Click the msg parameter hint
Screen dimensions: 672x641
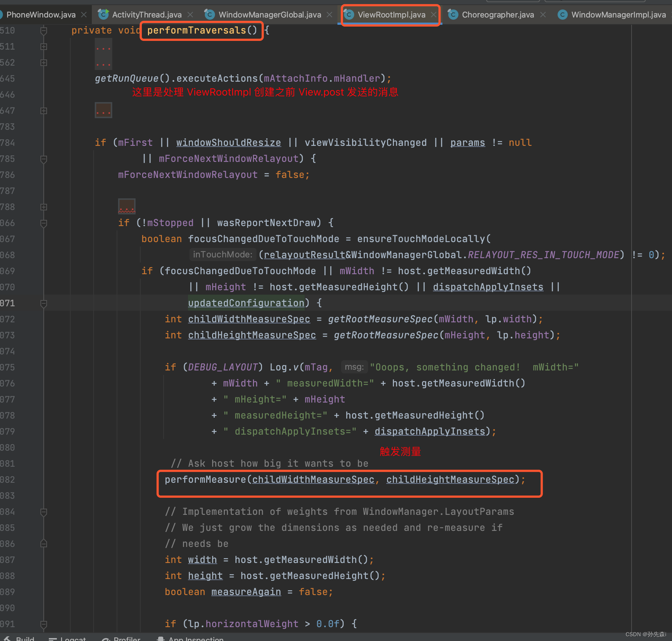(355, 367)
